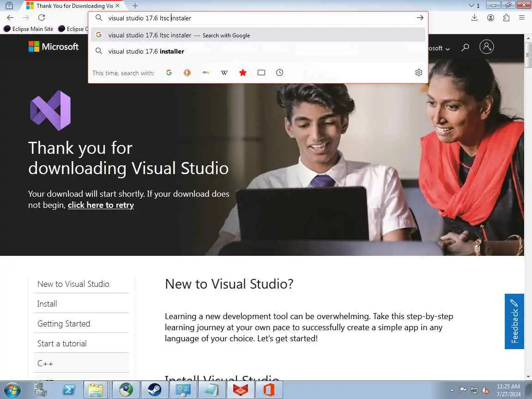This screenshot has height=399, width=532.
Task: Open Server Manager from taskbar
Action: tap(41, 390)
